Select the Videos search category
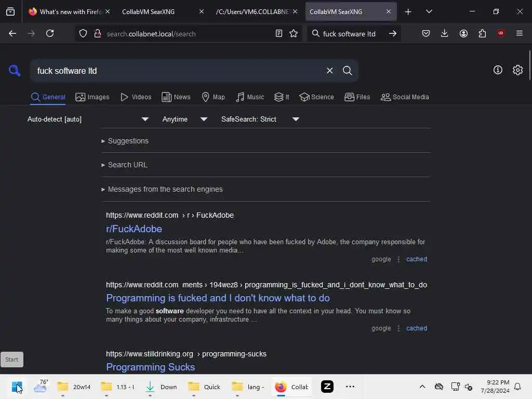Viewport: 532px width, 399px height. [x=136, y=97]
